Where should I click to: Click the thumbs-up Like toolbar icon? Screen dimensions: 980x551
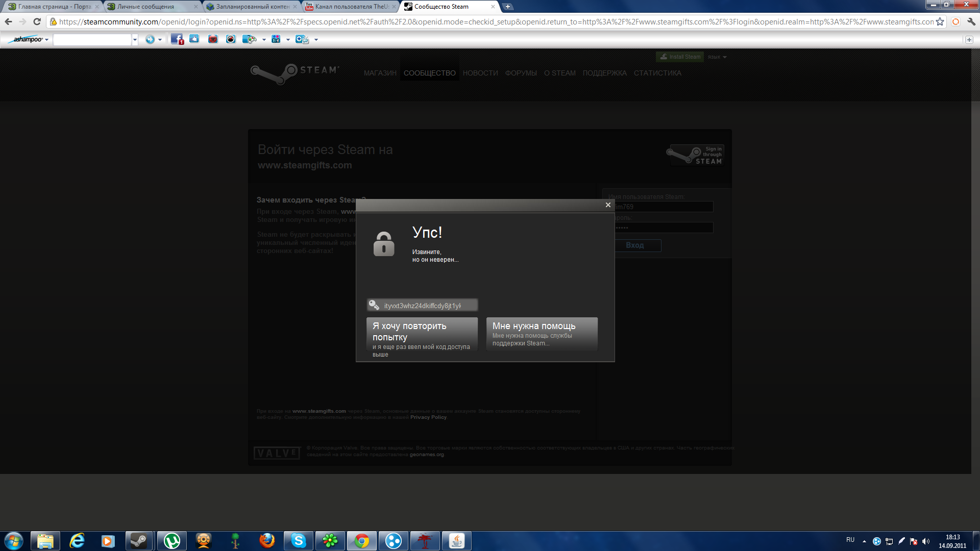pos(194,39)
